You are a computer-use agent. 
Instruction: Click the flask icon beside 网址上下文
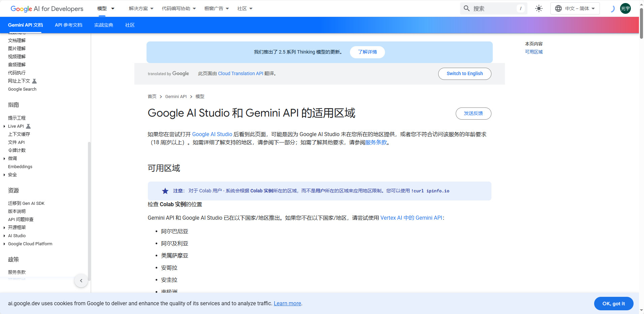pyautogui.click(x=34, y=81)
